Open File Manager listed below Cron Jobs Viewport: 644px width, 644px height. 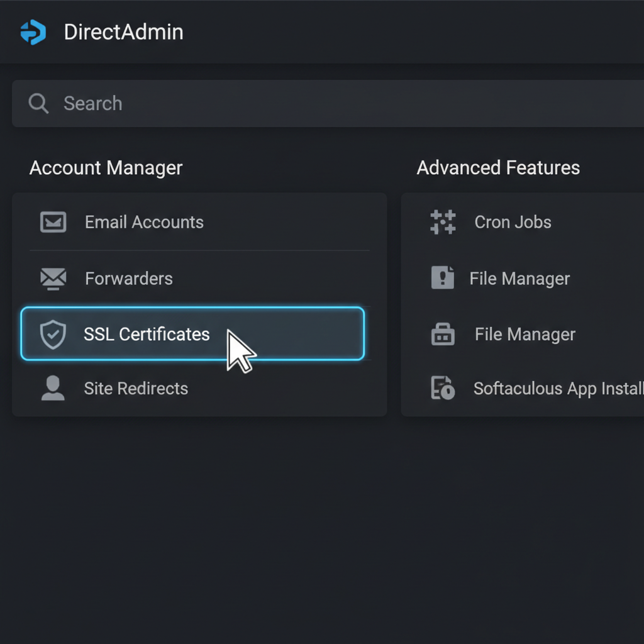(x=519, y=279)
